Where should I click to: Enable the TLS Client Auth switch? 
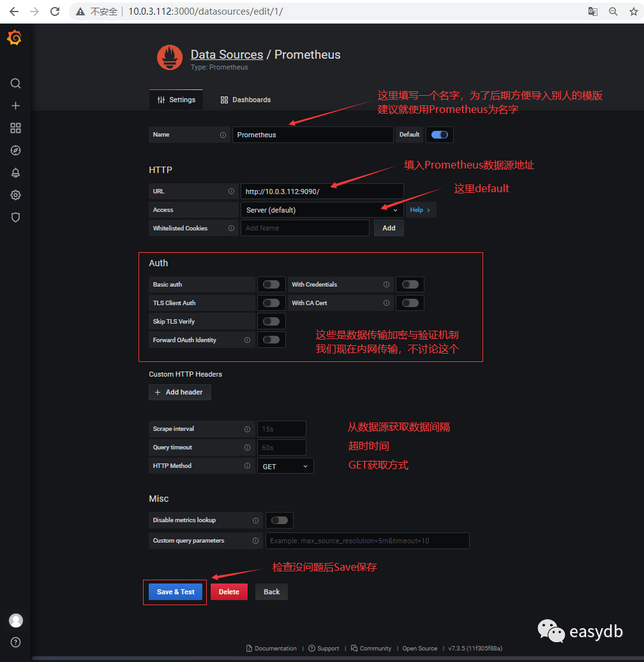[271, 303]
